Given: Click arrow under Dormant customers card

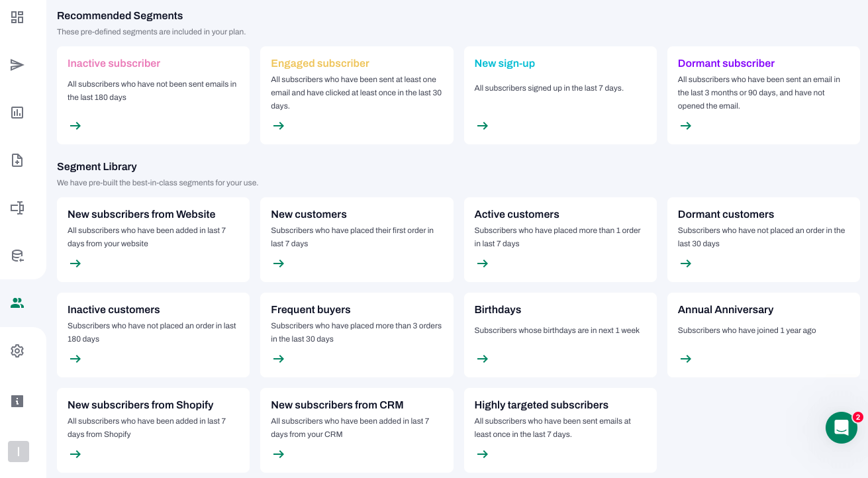Looking at the screenshot, I should point(686,263).
